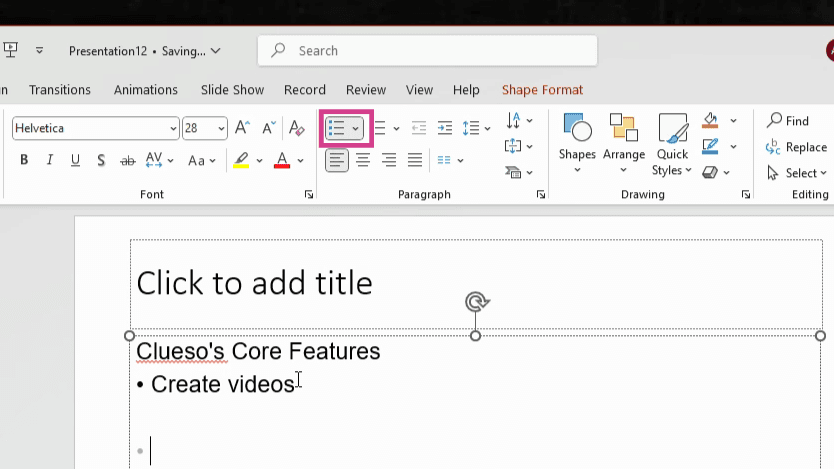
Task: Open Quick Styles gallery
Action: [672, 145]
